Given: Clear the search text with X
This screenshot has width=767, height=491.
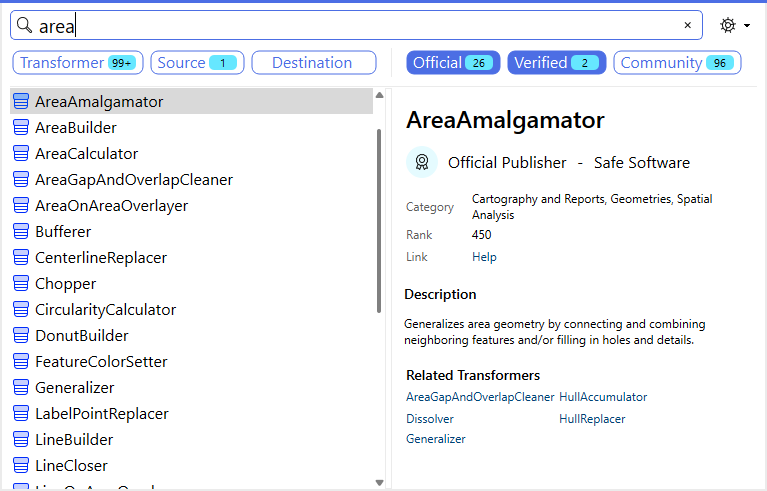Looking at the screenshot, I should pos(687,25).
